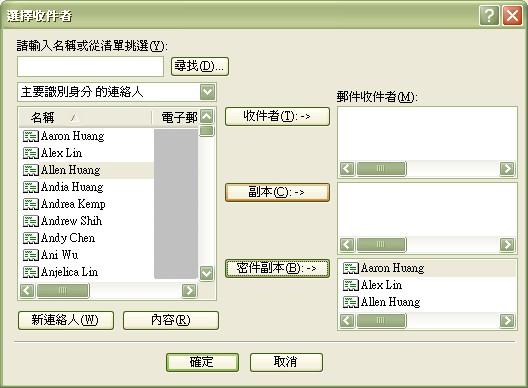Click the 電子郵 column header

click(175, 118)
